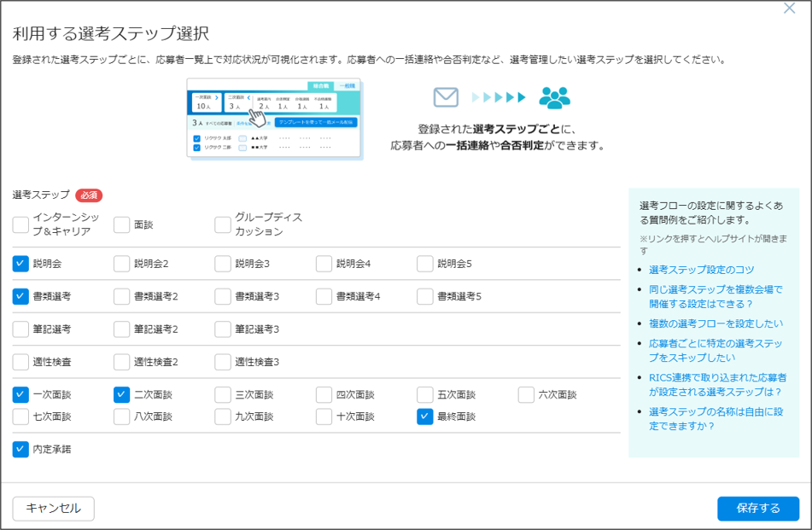Check the 書類選考5 checkbox
The image size is (812, 530).
pyautogui.click(x=424, y=296)
